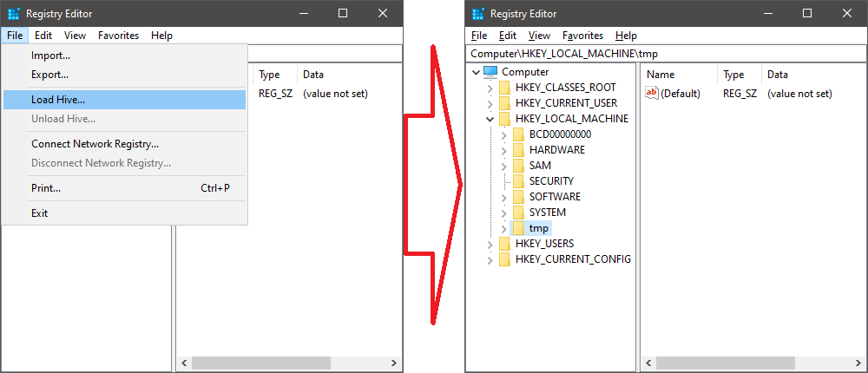Click HKEY_CURRENT_USER folder icon
Image resolution: width=868 pixels, height=373 pixels.
click(504, 103)
